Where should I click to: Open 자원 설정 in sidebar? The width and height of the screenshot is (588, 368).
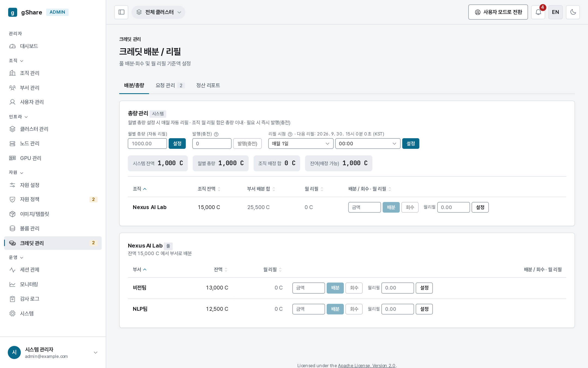[x=53, y=185]
